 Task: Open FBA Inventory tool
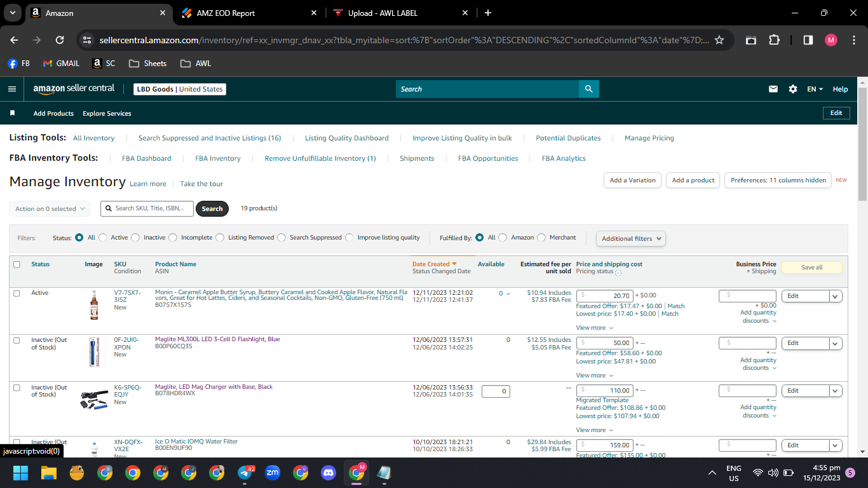coord(218,158)
